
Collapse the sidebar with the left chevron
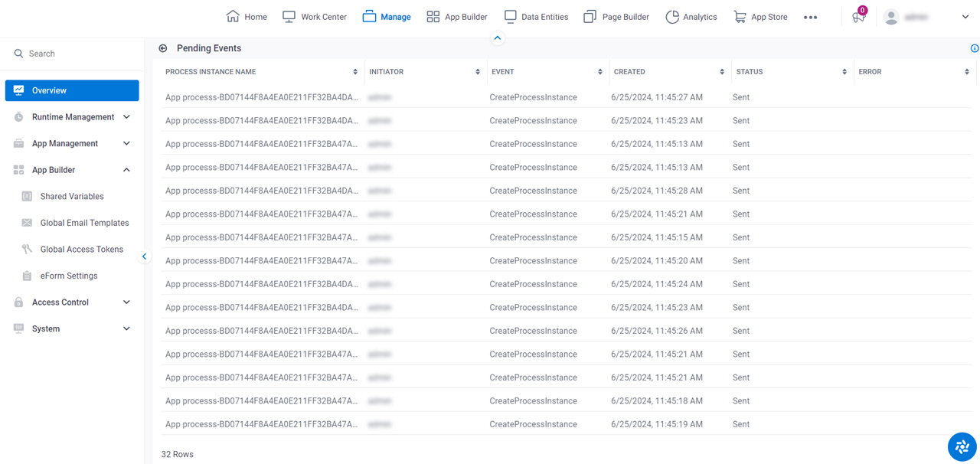[144, 257]
